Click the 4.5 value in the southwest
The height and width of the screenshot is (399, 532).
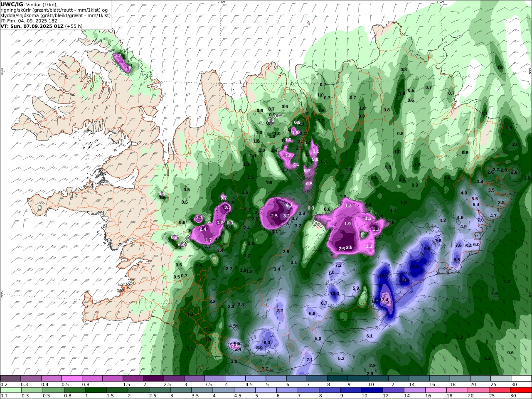pyautogui.click(x=232, y=326)
